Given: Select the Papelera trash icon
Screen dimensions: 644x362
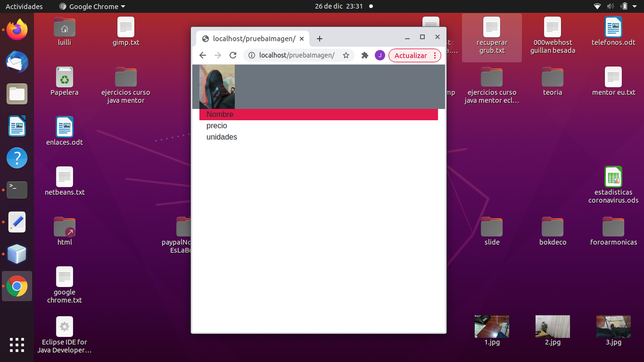Looking at the screenshot, I should pyautogui.click(x=64, y=81).
